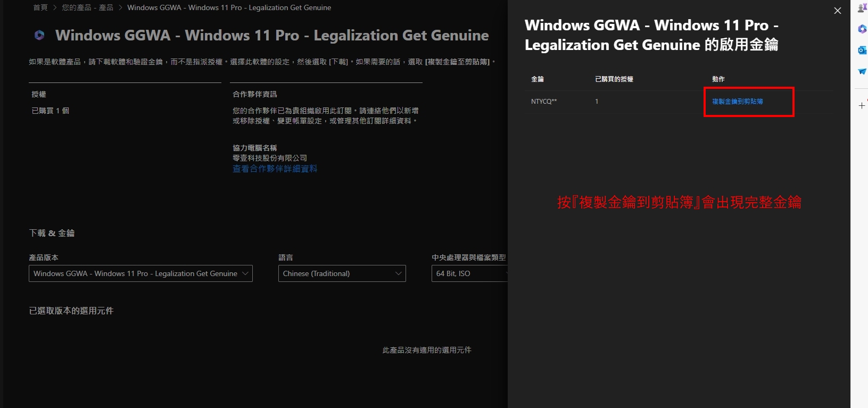Open the Outlook icon in Edge sidebar

862,50
